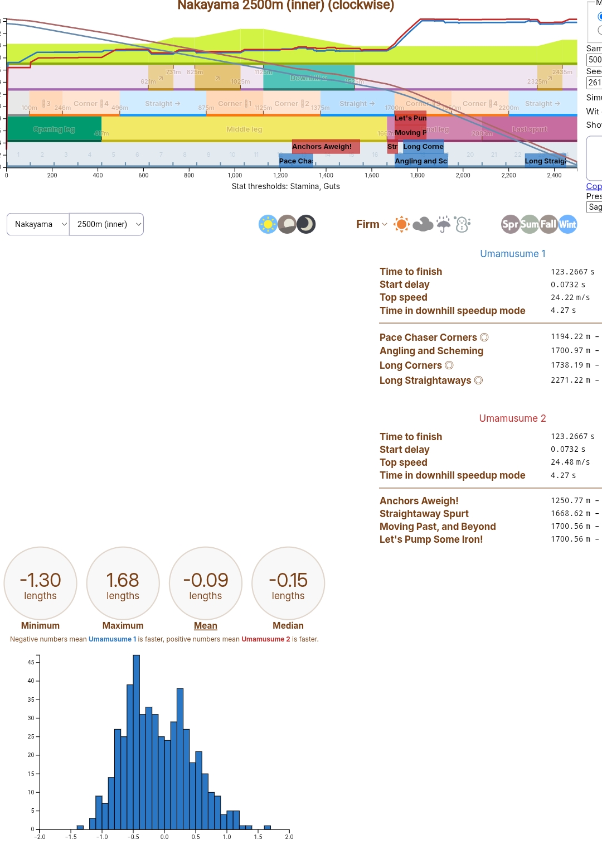Image resolution: width=602 pixels, height=868 pixels.
Task: Select the Wint season icon
Action: point(567,224)
